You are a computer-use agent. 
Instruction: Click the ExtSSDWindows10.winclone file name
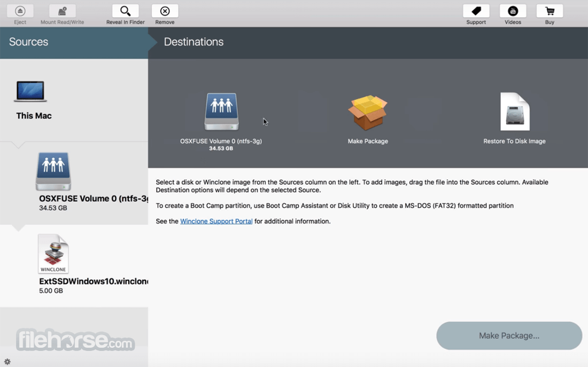coord(94,281)
